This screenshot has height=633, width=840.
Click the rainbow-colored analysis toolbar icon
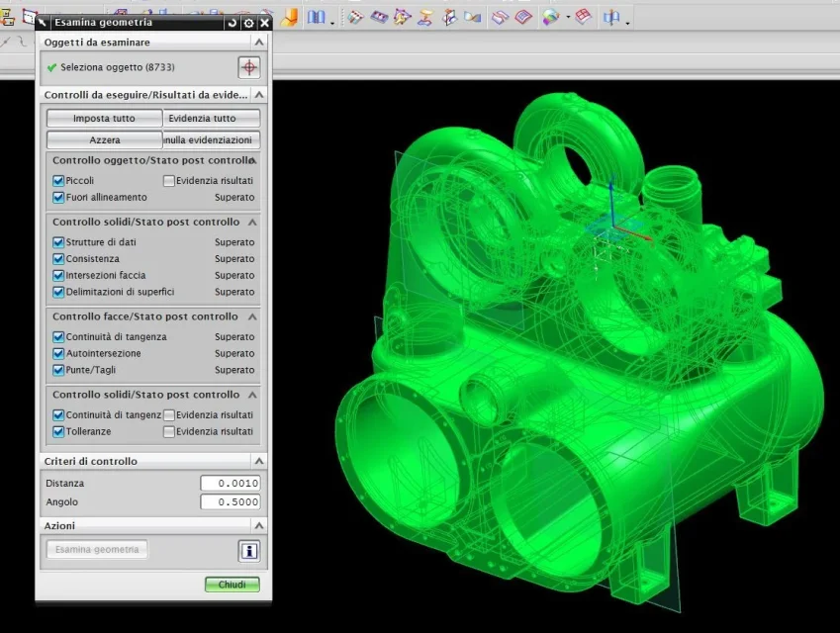(x=550, y=18)
